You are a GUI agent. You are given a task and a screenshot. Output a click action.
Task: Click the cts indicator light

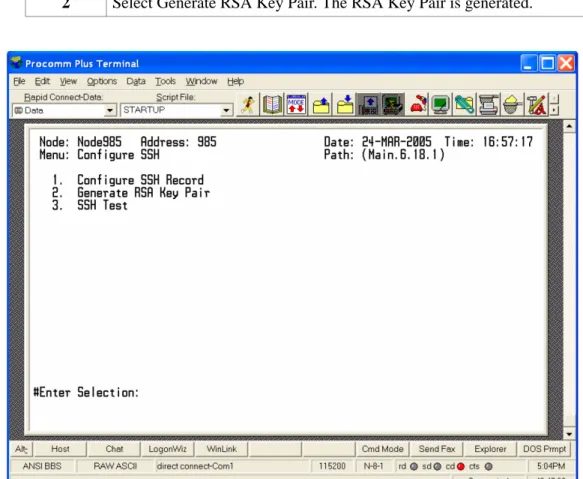(489, 466)
